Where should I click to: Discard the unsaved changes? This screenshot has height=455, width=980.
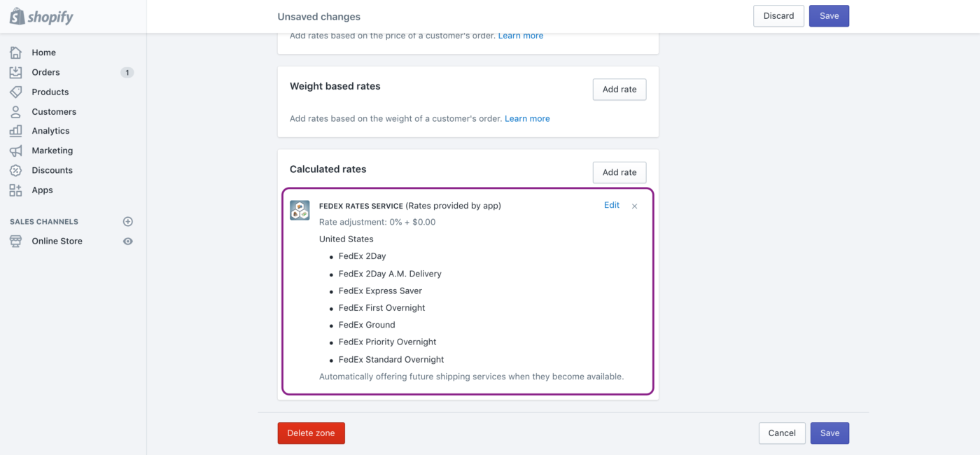[778, 15]
